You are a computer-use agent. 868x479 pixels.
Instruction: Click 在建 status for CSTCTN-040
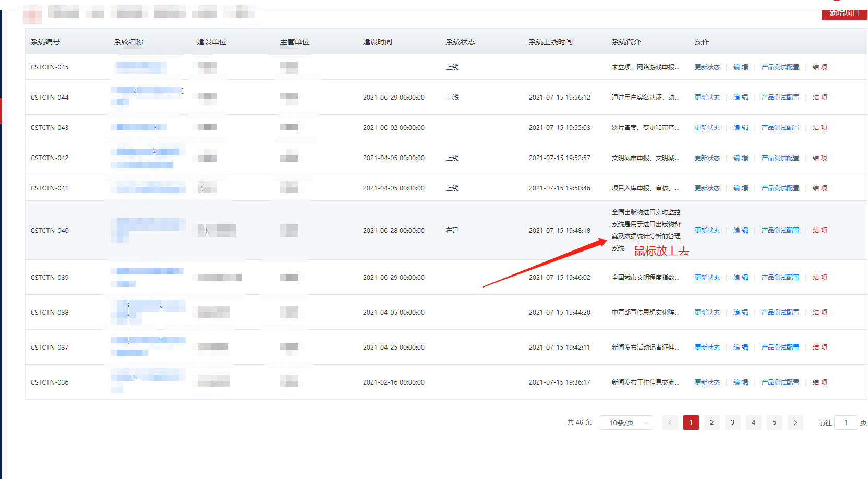(452, 231)
